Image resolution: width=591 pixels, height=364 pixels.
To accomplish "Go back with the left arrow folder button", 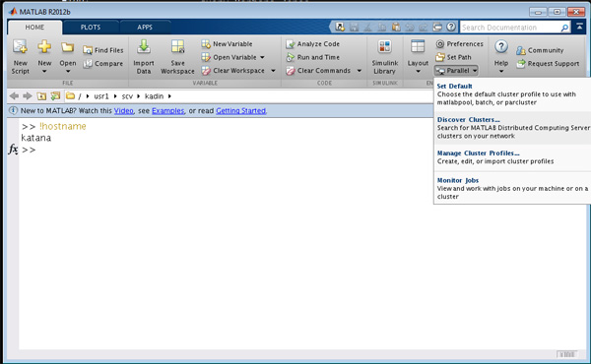I will point(14,96).
